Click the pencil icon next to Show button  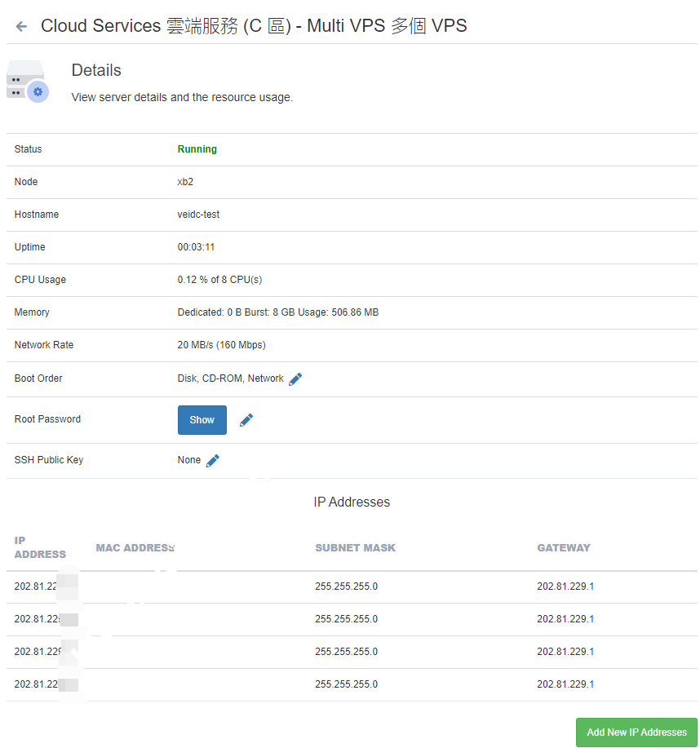(x=246, y=420)
